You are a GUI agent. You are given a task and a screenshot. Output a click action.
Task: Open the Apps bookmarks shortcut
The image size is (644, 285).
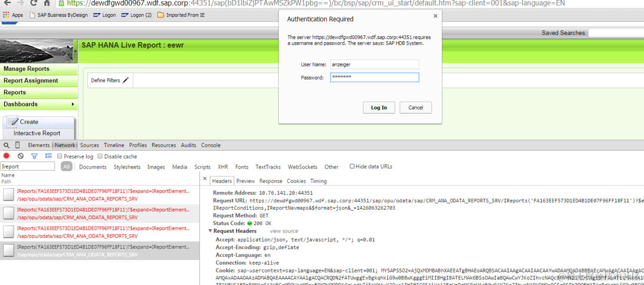pos(13,15)
